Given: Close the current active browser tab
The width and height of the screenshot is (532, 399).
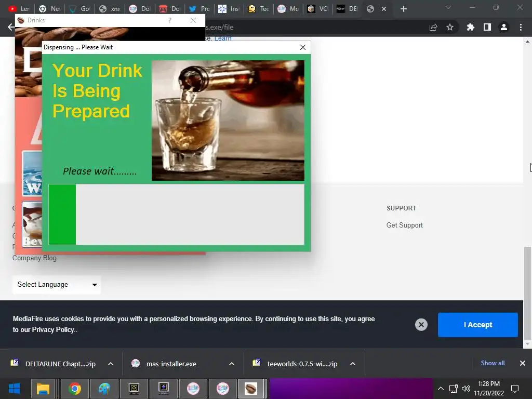Looking at the screenshot, I should point(384,9).
